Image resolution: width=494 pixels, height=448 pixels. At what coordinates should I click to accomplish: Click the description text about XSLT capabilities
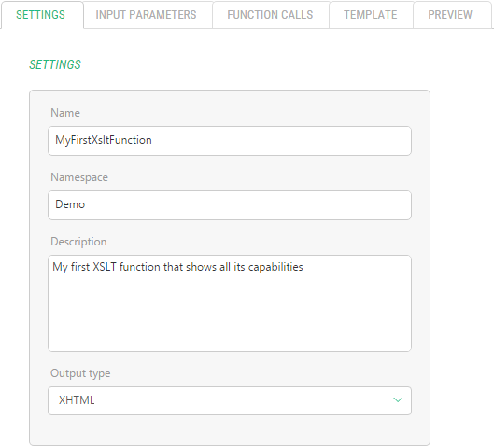pos(177,267)
